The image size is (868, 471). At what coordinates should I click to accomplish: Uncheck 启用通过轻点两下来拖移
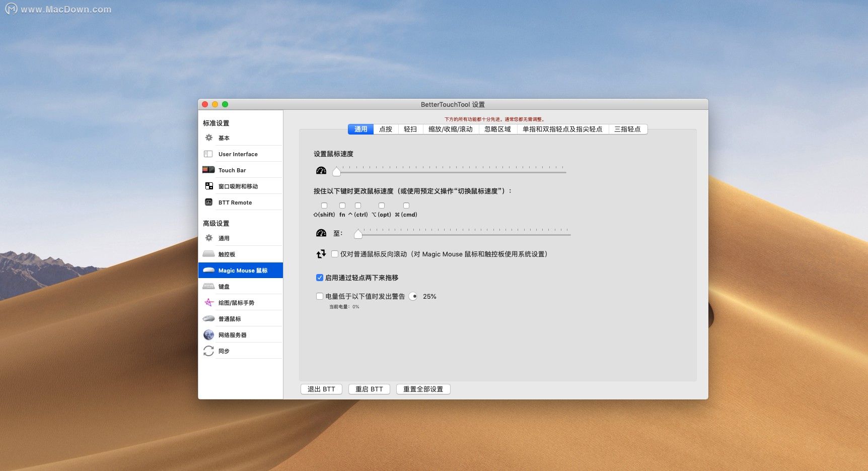pos(320,278)
